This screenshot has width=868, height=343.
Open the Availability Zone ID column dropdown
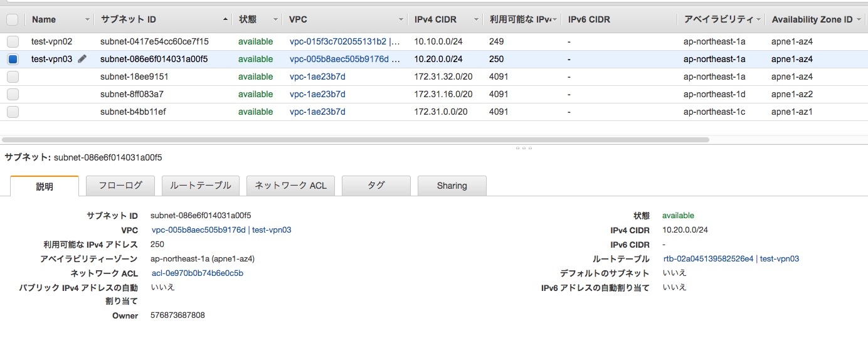[858, 20]
